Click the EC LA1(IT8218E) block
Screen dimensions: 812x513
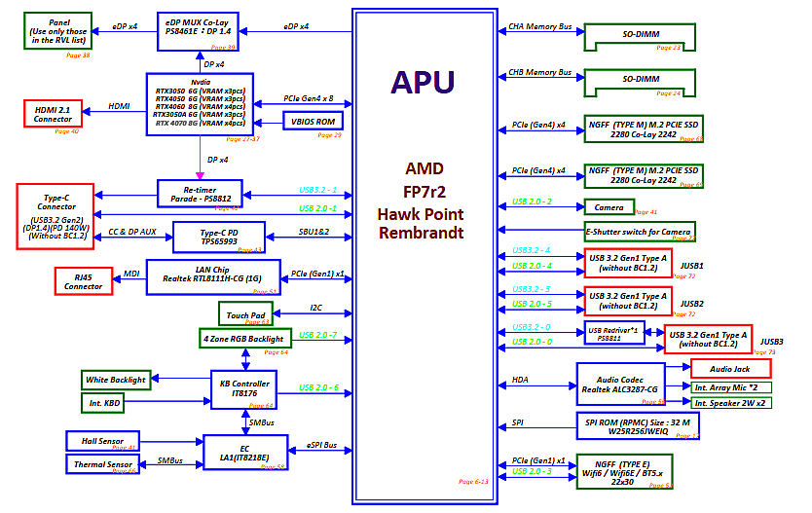click(x=245, y=453)
